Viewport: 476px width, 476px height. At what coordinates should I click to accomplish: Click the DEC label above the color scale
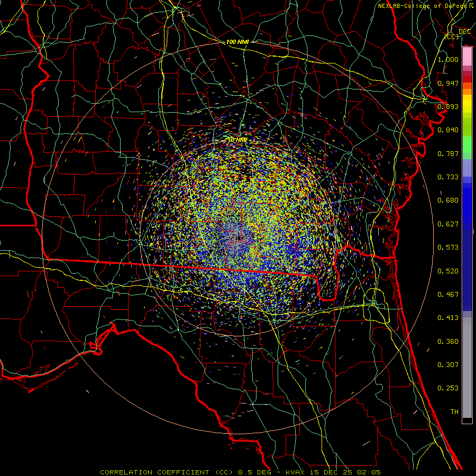point(464,32)
